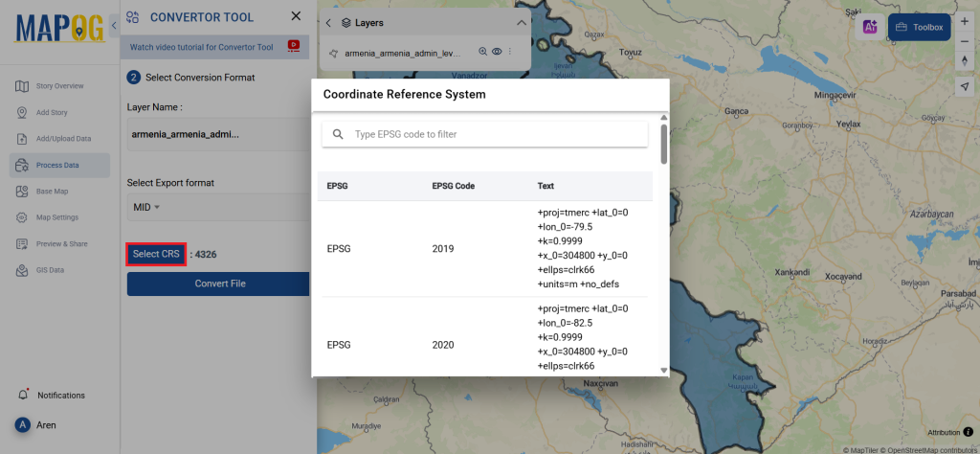Image resolution: width=980 pixels, height=454 pixels.
Task: Open the AI assistant icon button
Action: click(870, 27)
